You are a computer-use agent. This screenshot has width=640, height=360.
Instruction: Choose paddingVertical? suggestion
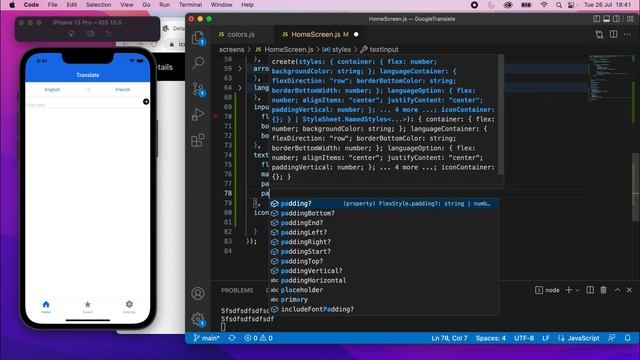pos(384,271)
